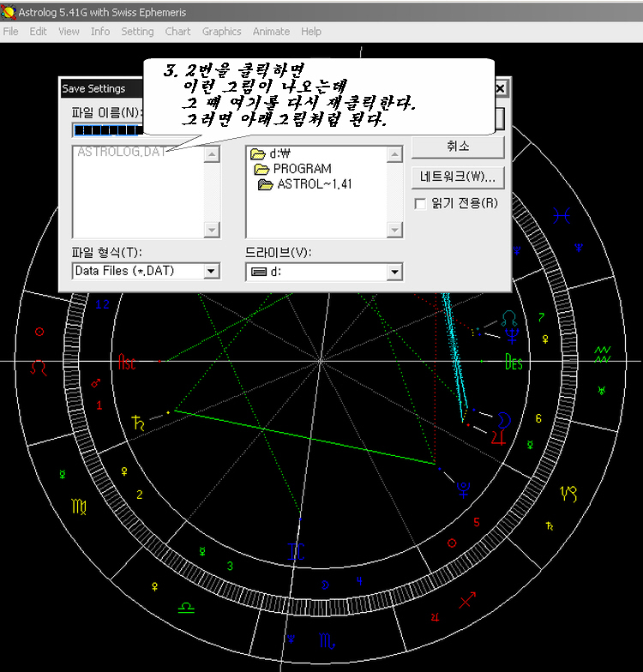Click folder list scroll-up arrow
The image size is (643, 672).
394,154
